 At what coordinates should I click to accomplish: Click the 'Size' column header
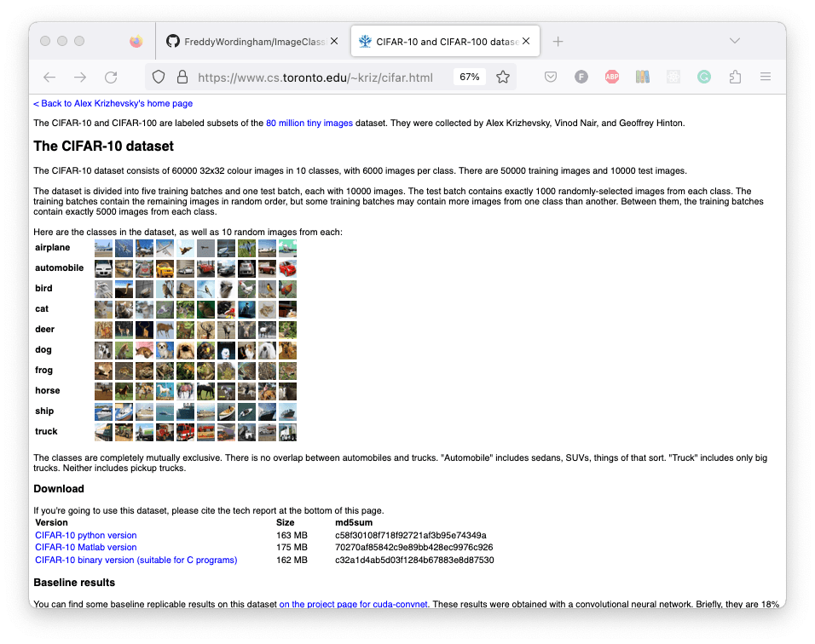click(x=286, y=522)
